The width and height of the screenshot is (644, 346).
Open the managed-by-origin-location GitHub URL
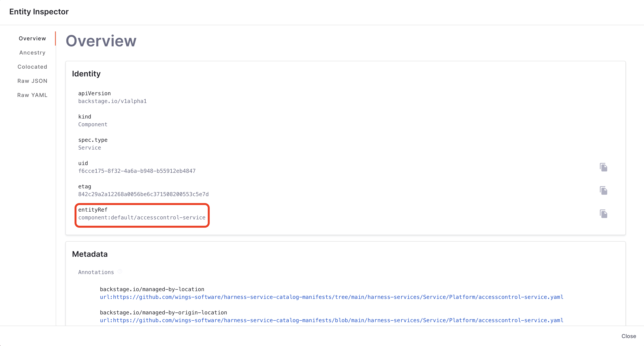(x=331, y=320)
